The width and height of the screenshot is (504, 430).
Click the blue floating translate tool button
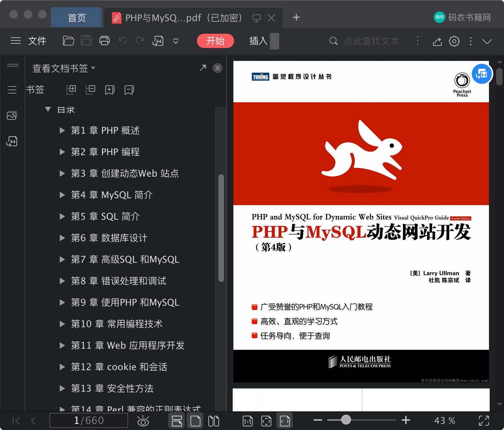tap(482, 74)
